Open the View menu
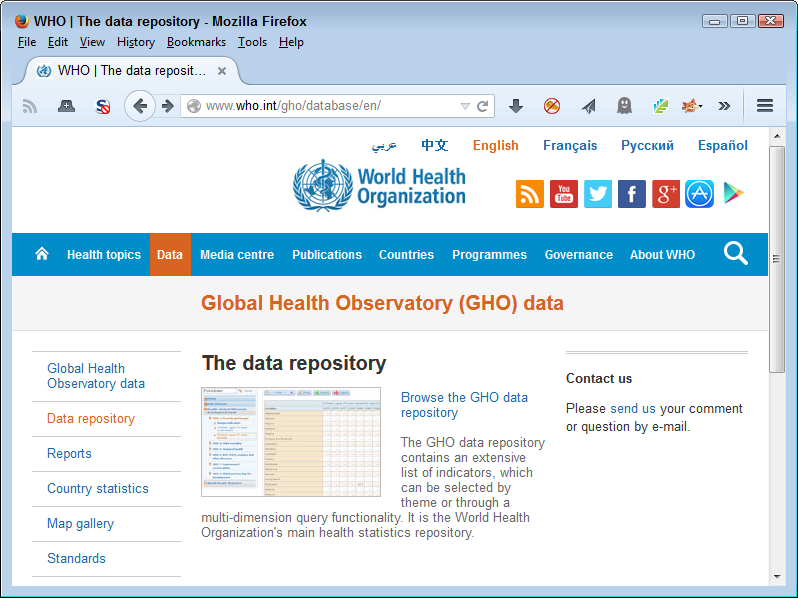Image resolution: width=798 pixels, height=598 pixels. click(x=92, y=42)
